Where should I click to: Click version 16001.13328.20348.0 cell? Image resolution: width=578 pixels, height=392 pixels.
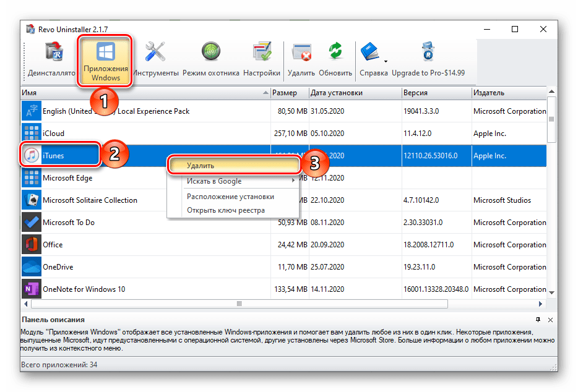(x=436, y=289)
